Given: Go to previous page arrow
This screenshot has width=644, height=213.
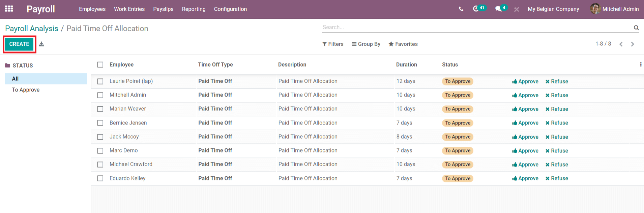Looking at the screenshot, I should pos(621,44).
